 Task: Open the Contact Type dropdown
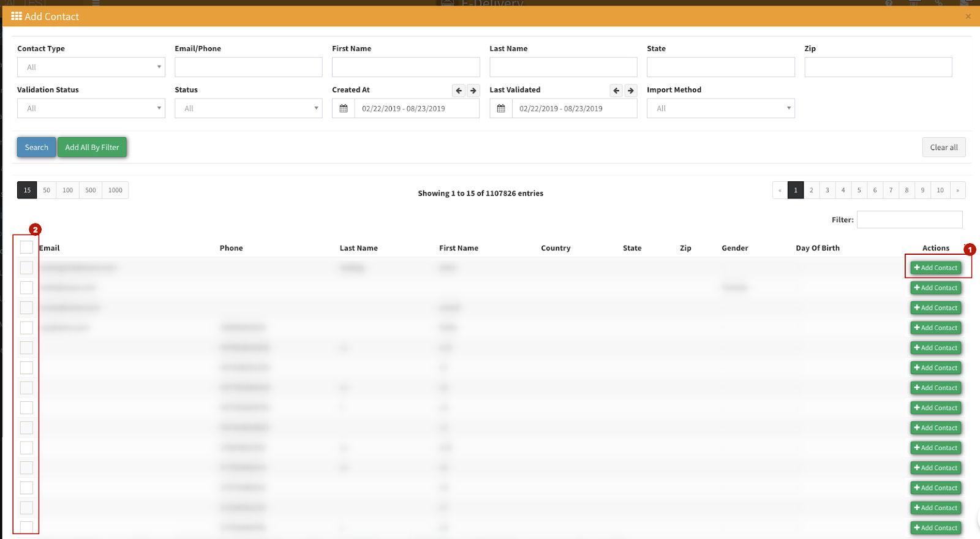[91, 67]
